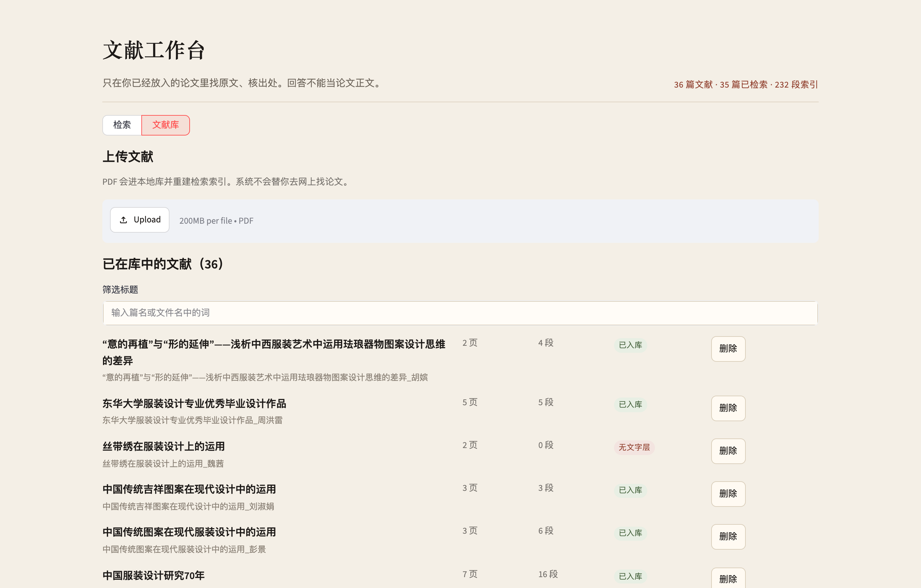921x588 pixels.
Task: Click the 200MB per file PDF dropzone text
Action: point(216,221)
